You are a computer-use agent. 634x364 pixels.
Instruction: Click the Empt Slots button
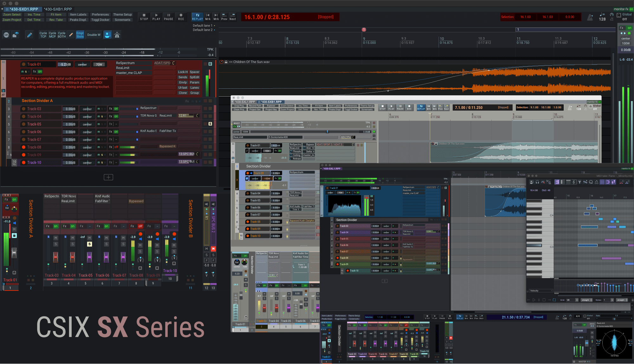click(x=80, y=35)
